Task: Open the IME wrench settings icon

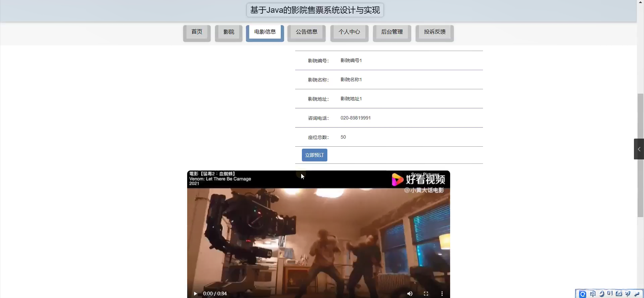Action: (x=637, y=294)
